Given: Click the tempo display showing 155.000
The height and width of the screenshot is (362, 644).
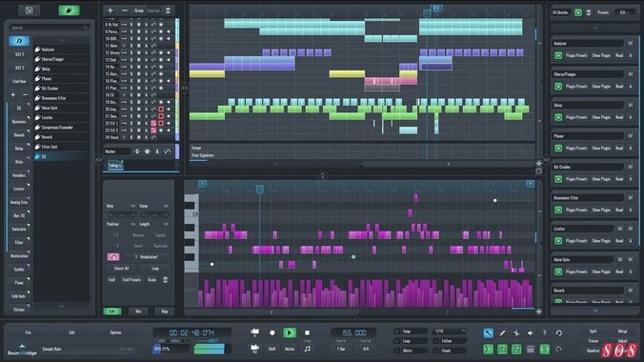Looking at the screenshot, I should 353,332.
